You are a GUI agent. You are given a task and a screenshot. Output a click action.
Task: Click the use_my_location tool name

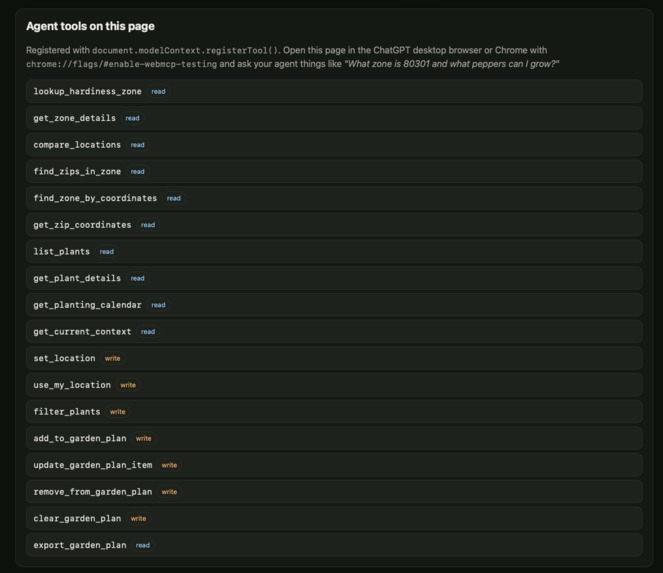72,384
